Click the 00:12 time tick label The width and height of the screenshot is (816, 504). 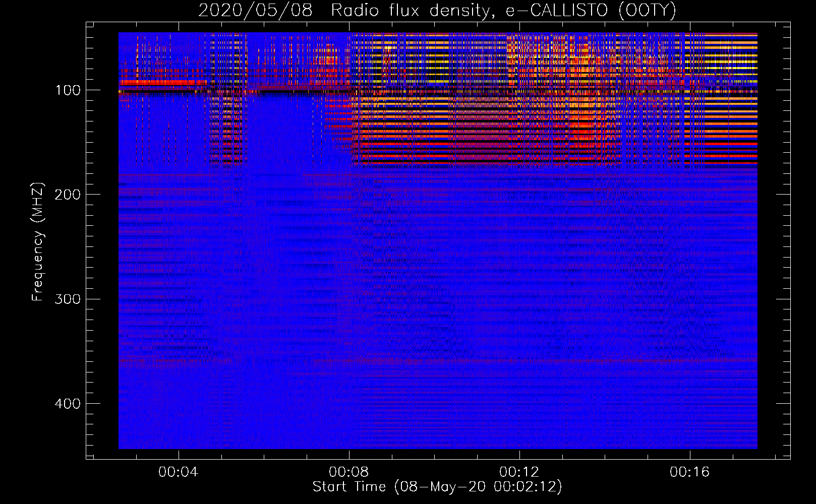[x=519, y=472]
